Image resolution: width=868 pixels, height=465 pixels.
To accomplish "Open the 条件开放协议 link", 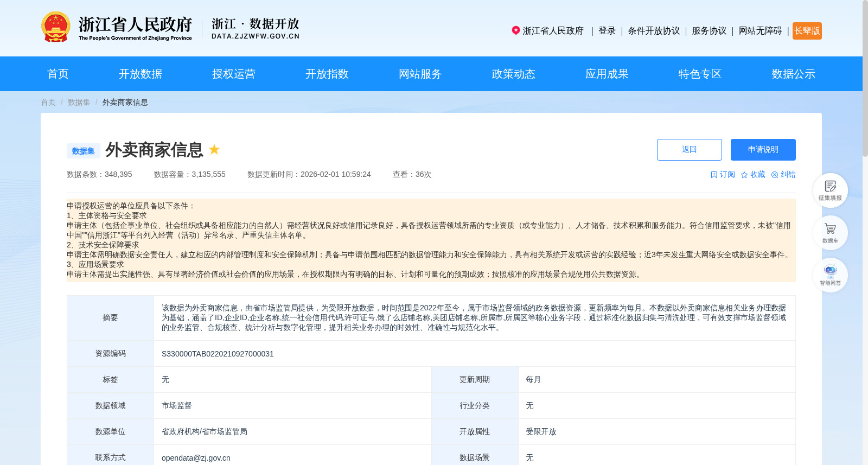I will (654, 31).
